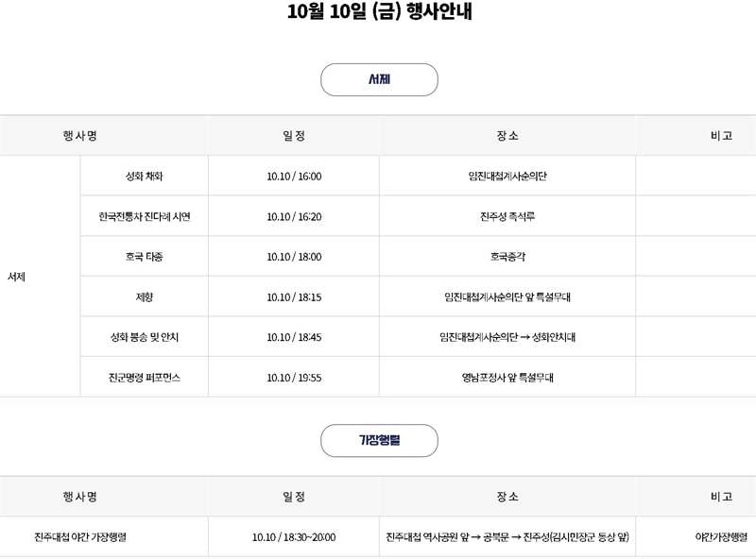Select the 10.10 / 19:55 time cell

pos(294,377)
